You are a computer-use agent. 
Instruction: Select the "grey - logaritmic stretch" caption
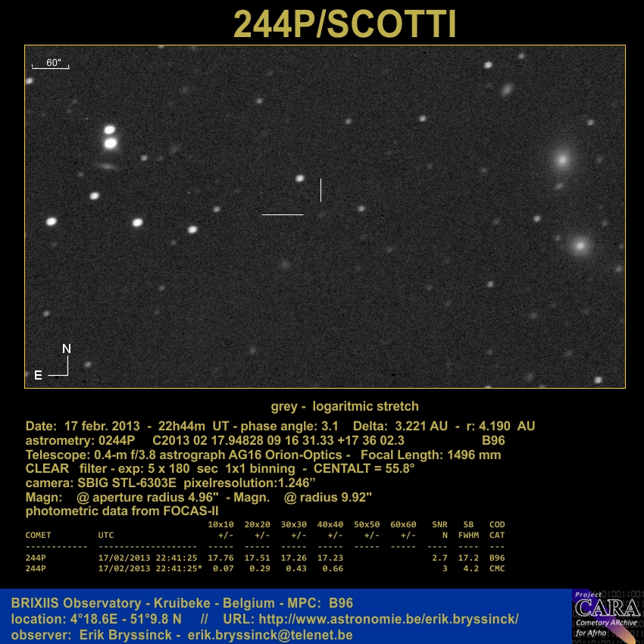pyautogui.click(x=345, y=406)
